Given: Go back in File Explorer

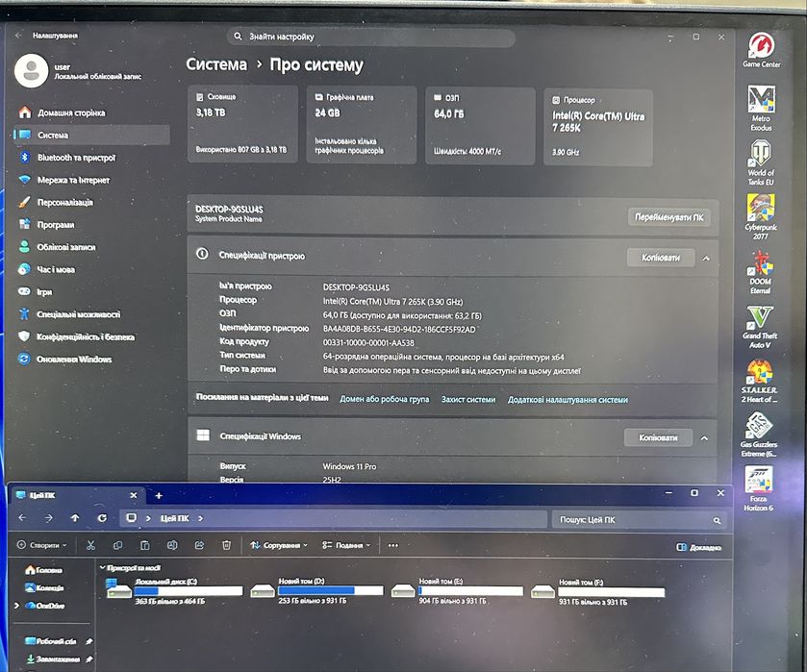Looking at the screenshot, I should point(22,517).
